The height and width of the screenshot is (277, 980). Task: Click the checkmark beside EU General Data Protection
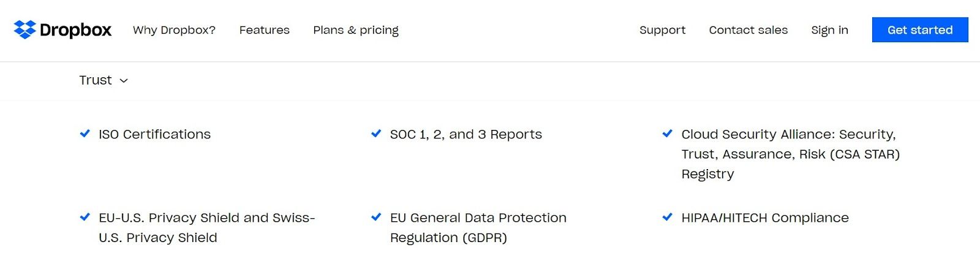coord(376,217)
